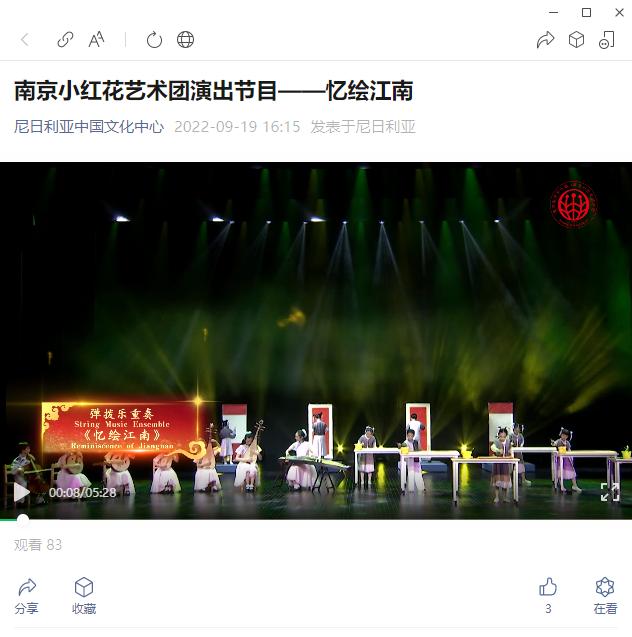This screenshot has height=637, width=632.
Task: Like the article with thumbs up
Action: point(548,596)
